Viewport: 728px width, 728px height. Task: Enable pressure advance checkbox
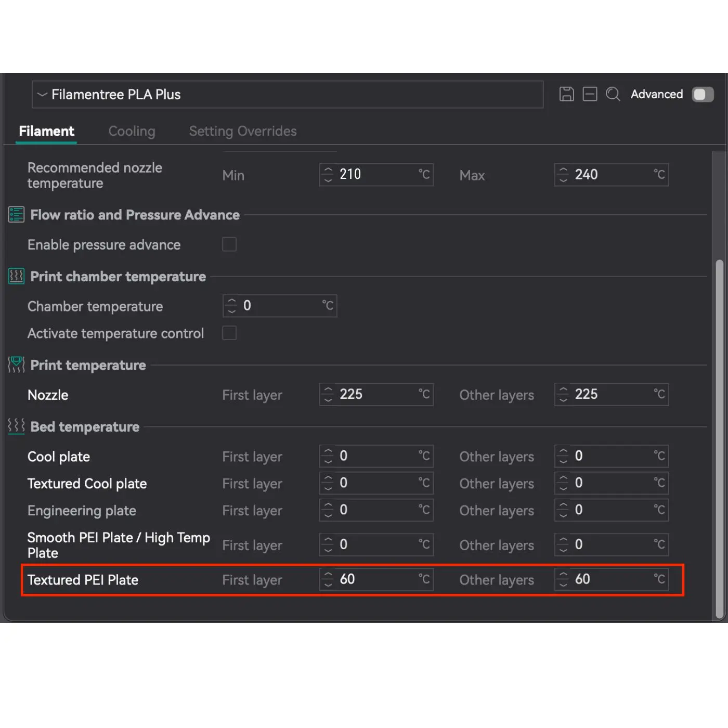(229, 244)
